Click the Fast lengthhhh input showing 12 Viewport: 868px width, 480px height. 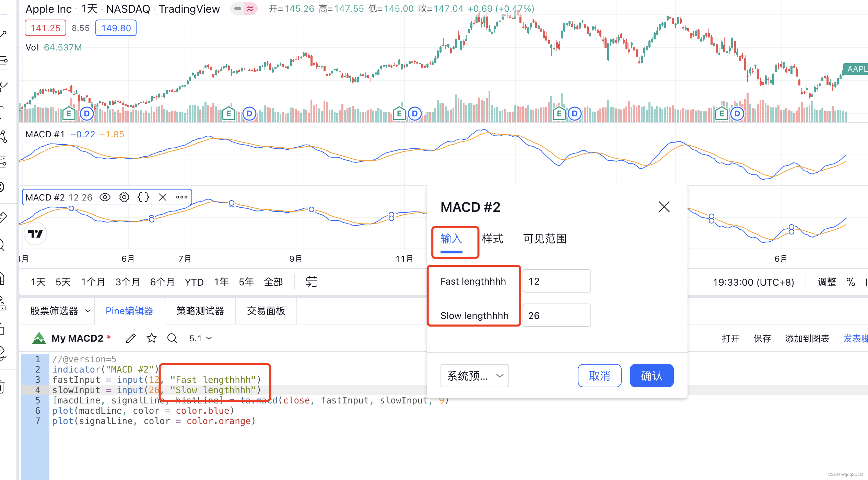tap(556, 281)
